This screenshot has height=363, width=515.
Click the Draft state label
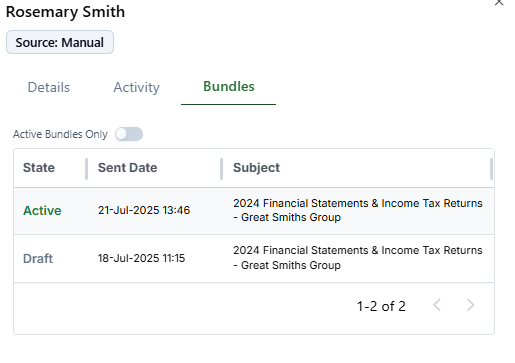[x=38, y=258]
